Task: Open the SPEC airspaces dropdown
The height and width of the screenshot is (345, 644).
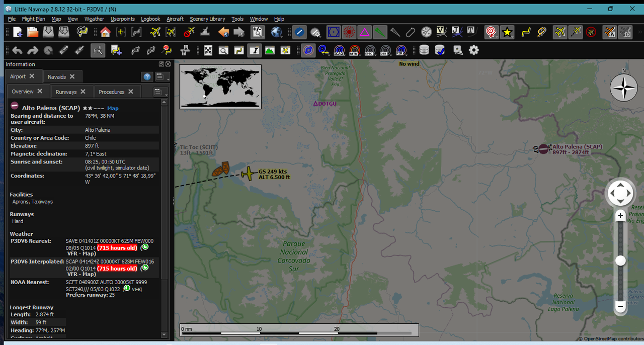Action: tap(370, 50)
